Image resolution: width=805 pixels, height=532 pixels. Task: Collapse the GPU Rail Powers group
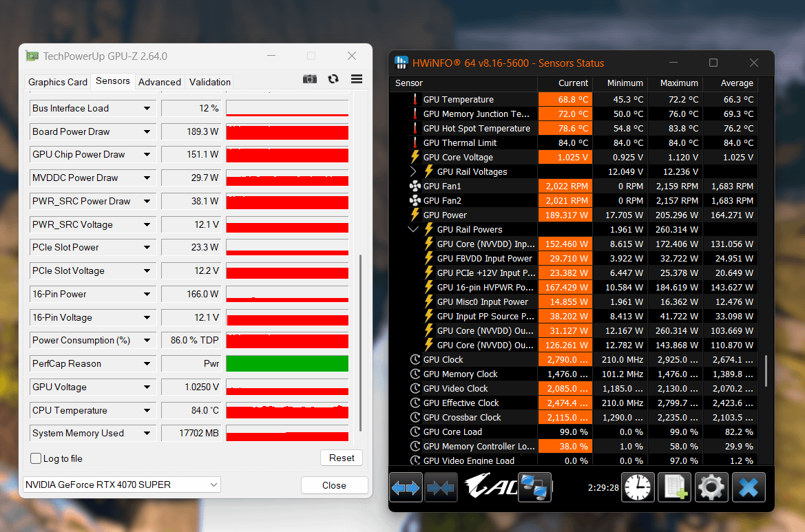pos(413,229)
